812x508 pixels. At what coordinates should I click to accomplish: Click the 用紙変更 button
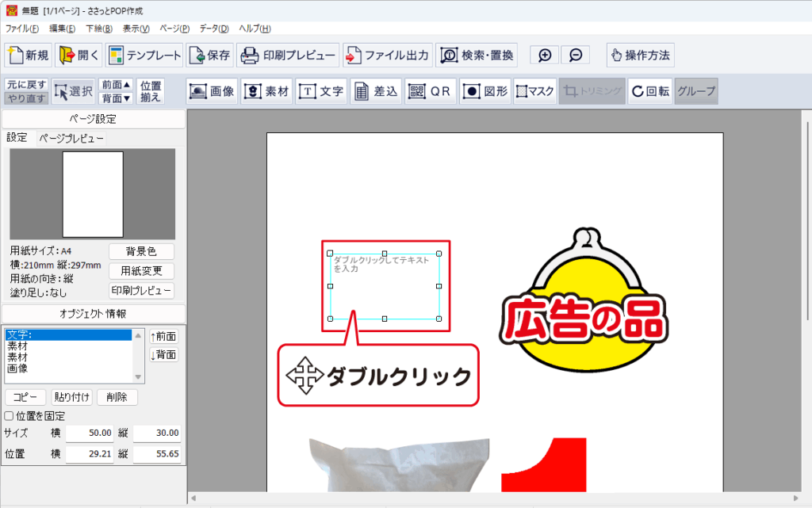pos(141,271)
